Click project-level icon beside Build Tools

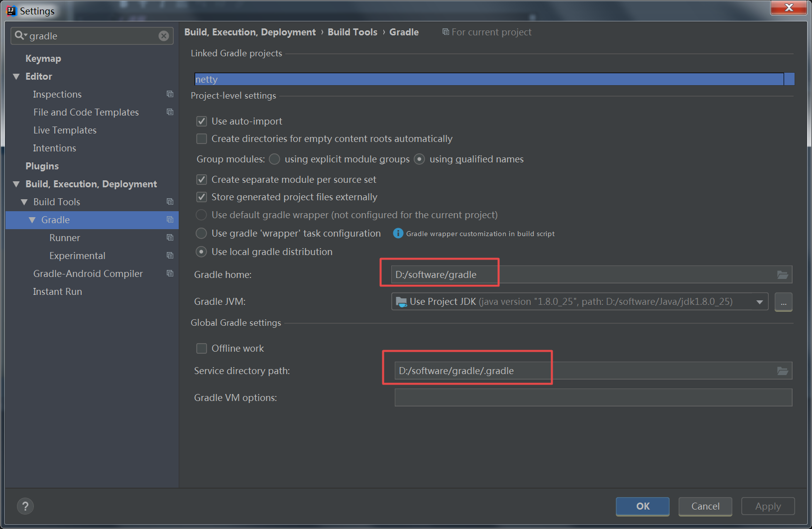pyautogui.click(x=170, y=202)
